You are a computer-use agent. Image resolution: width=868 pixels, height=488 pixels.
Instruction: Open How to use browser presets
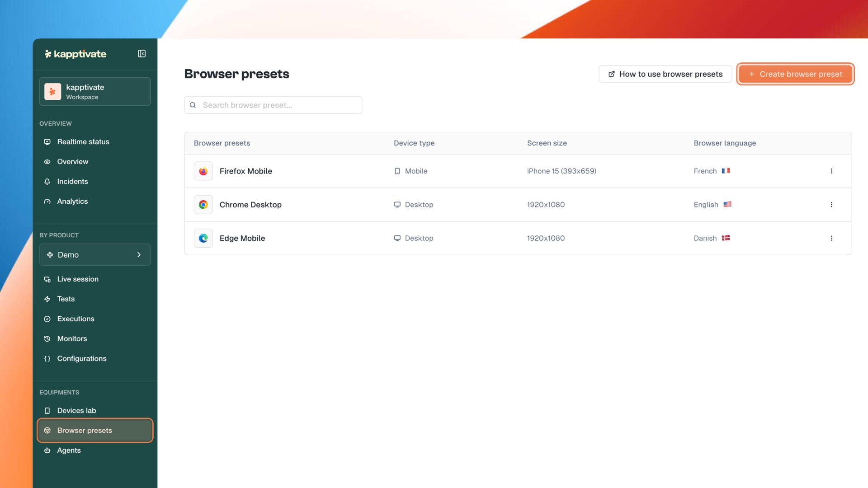[x=665, y=74]
